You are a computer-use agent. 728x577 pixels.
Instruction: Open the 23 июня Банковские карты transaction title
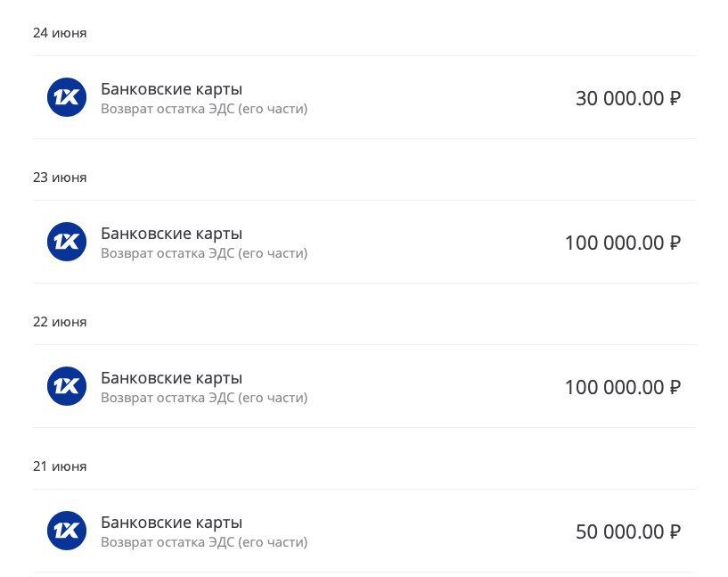(x=171, y=234)
